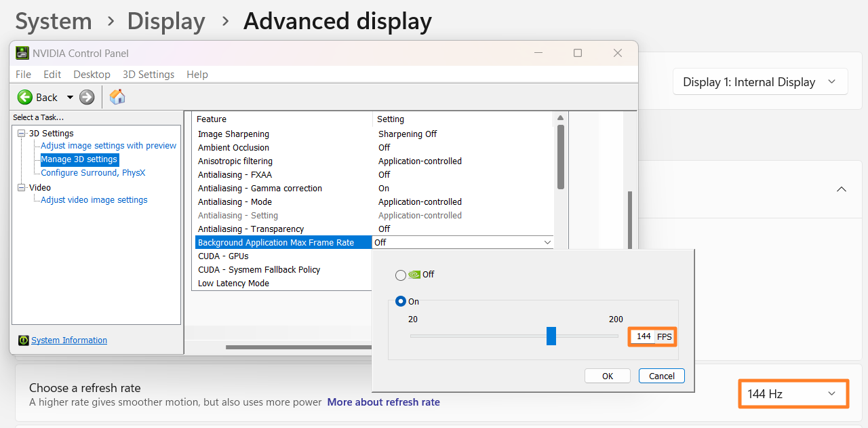The width and height of the screenshot is (868, 428).
Task: Select the CUDA - GPUs row
Action: 282,256
